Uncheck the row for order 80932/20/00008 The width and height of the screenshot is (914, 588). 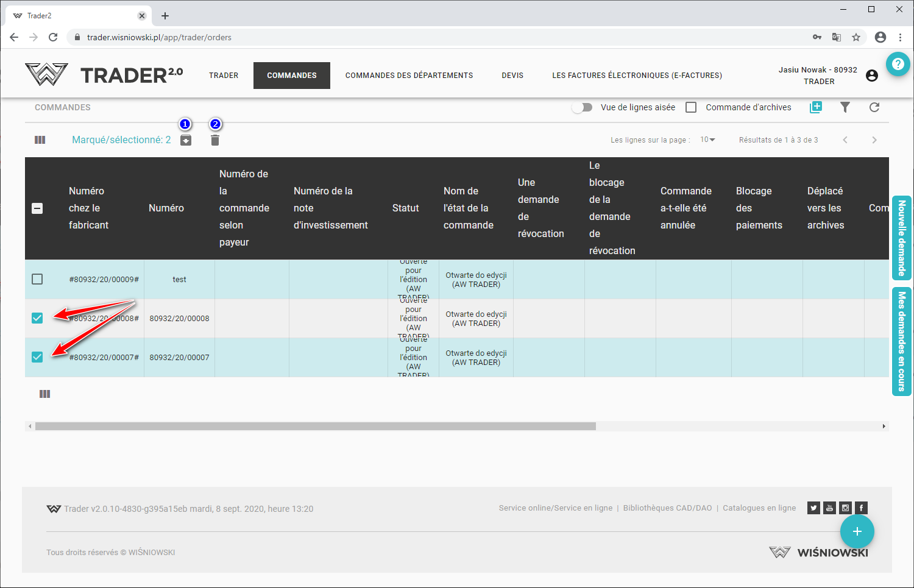37,318
